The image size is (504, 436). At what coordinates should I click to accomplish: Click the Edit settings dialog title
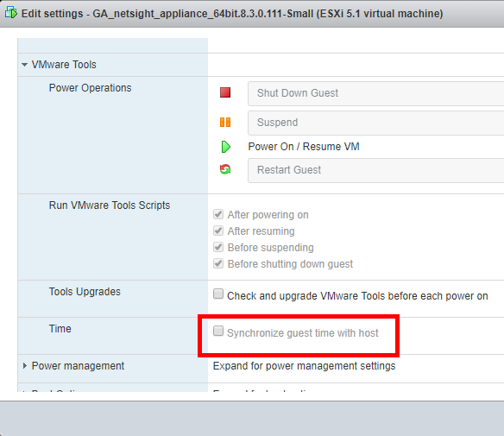coord(232,14)
